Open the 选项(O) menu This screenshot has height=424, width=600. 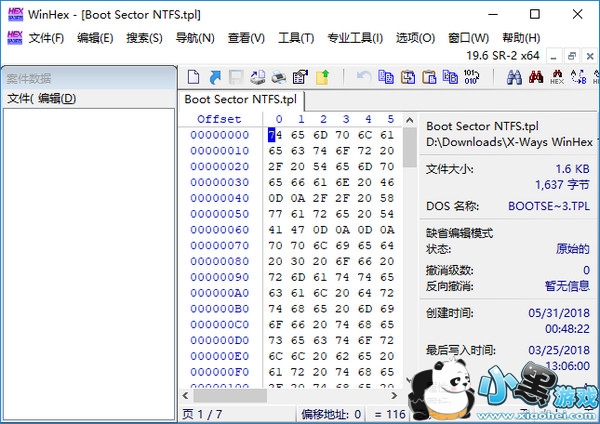[415, 38]
